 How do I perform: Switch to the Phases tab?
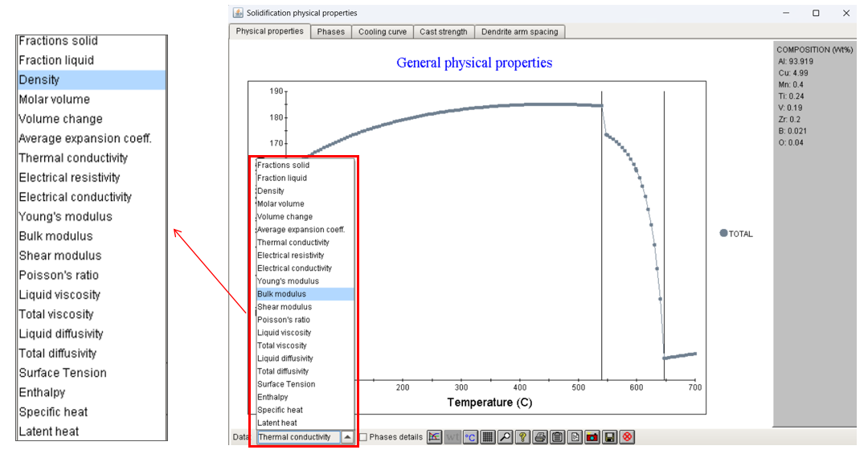pos(330,32)
